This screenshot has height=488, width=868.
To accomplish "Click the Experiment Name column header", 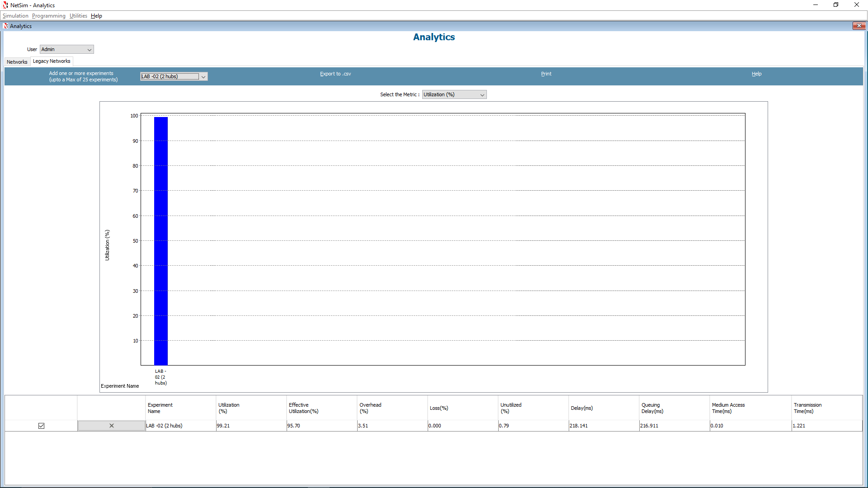I will (x=181, y=408).
